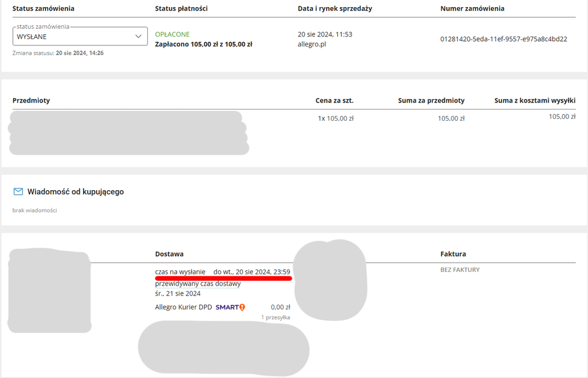This screenshot has height=378, width=588.
Task: Click the "brak wiadomości" text
Action: click(x=35, y=210)
